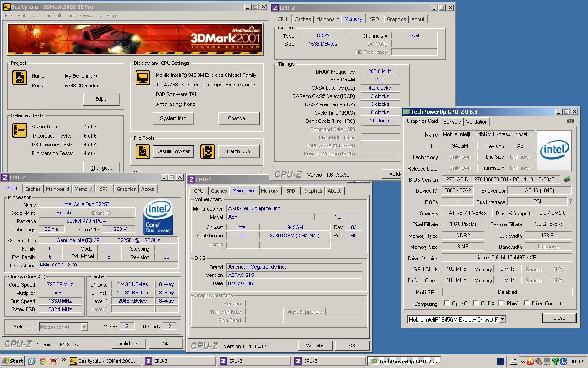Enable the PhysX checkbox in GPU-Z

point(501,303)
